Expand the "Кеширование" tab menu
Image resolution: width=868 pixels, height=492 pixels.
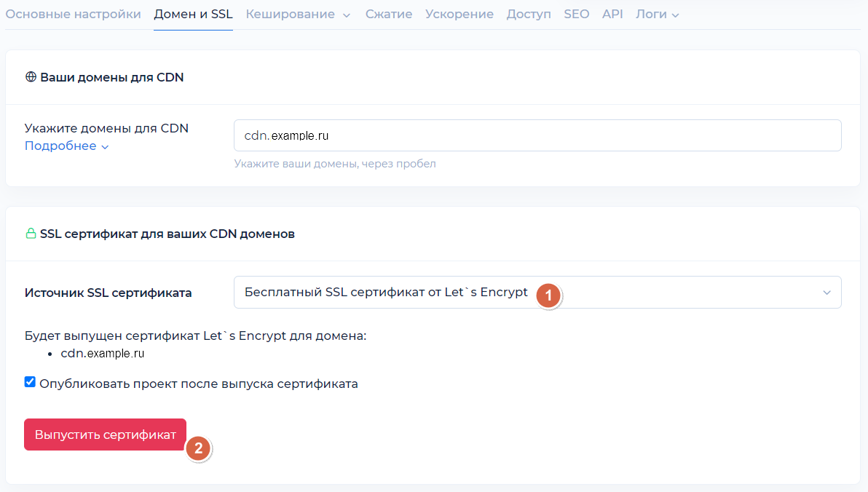point(298,14)
